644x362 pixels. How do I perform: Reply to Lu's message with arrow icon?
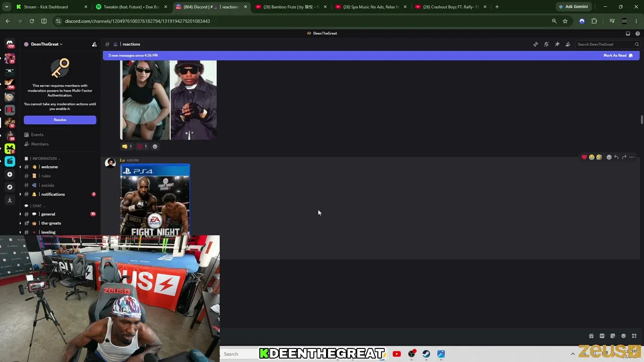pyautogui.click(x=616, y=157)
